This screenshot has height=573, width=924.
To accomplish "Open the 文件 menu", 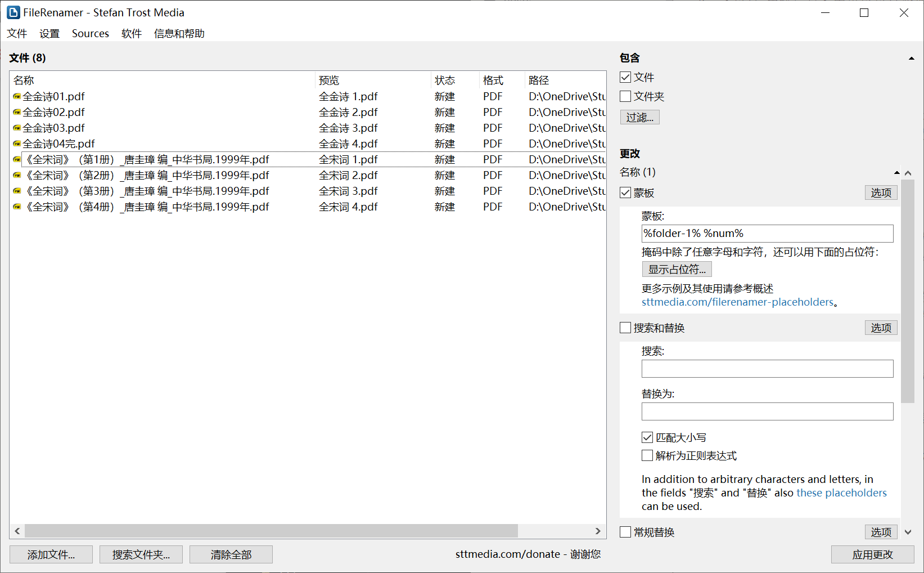I will tap(17, 33).
